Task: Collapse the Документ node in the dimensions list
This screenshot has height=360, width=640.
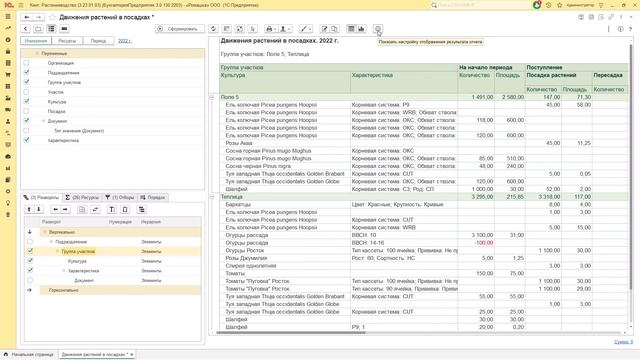Action: tap(43, 121)
